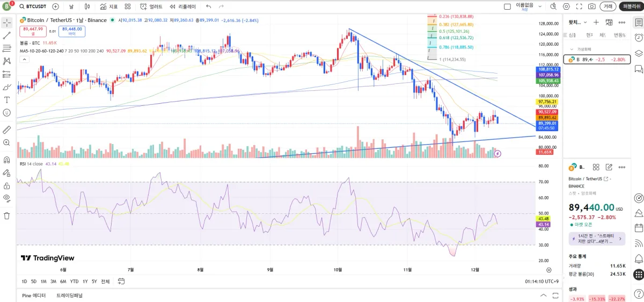Viewport: 644px width, 302px height.
Task: Open the BTCUSDT symbol search
Action: click(33, 6)
